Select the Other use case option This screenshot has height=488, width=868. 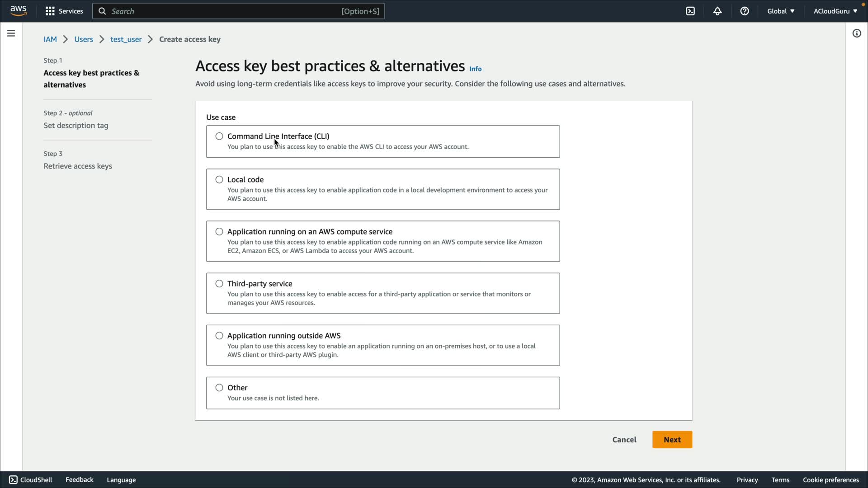(x=219, y=388)
